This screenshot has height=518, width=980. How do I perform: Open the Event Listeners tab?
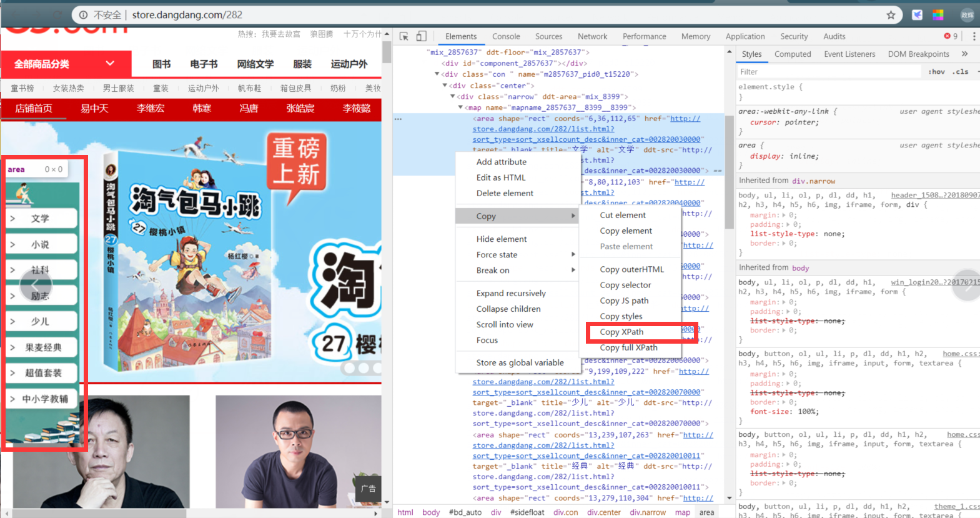(849, 54)
